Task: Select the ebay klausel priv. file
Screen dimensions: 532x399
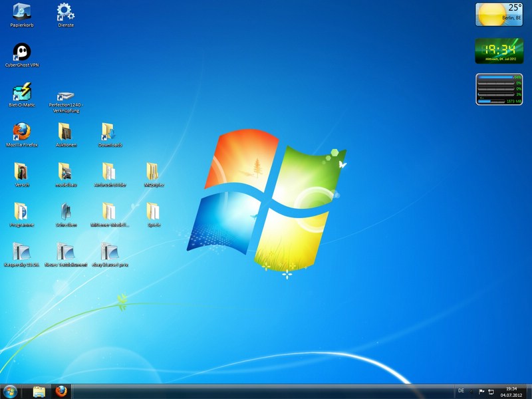Action: click(110, 255)
